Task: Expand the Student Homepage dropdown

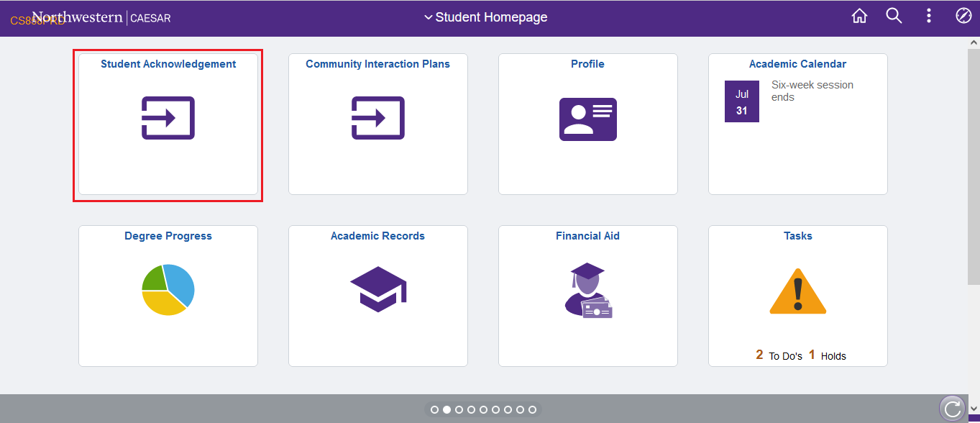Action: tap(486, 17)
